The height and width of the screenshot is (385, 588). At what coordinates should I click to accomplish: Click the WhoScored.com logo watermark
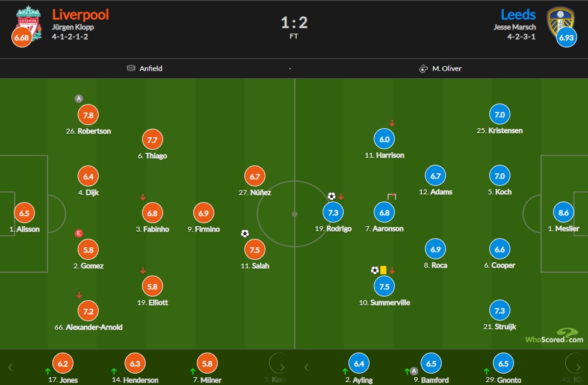(x=554, y=336)
